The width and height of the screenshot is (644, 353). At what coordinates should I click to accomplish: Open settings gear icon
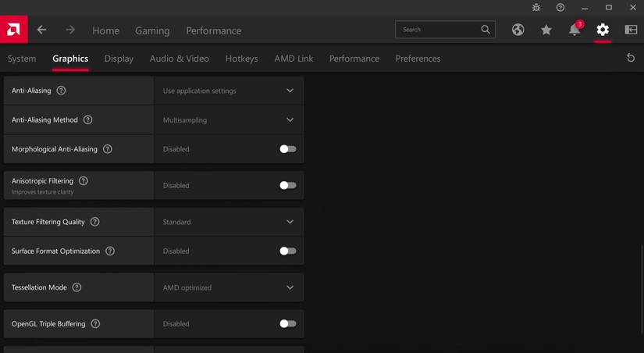[x=603, y=30]
